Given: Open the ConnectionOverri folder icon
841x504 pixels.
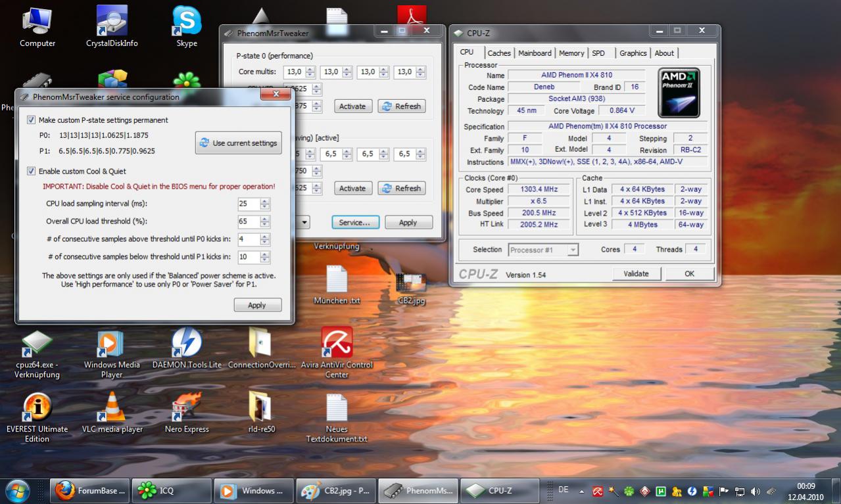Looking at the screenshot, I should click(x=261, y=350).
